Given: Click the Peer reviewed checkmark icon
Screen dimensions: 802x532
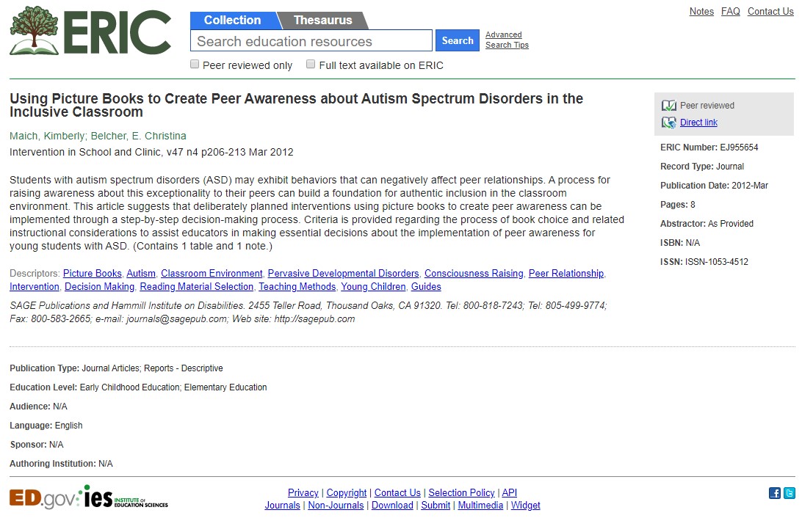Looking at the screenshot, I should [x=668, y=105].
